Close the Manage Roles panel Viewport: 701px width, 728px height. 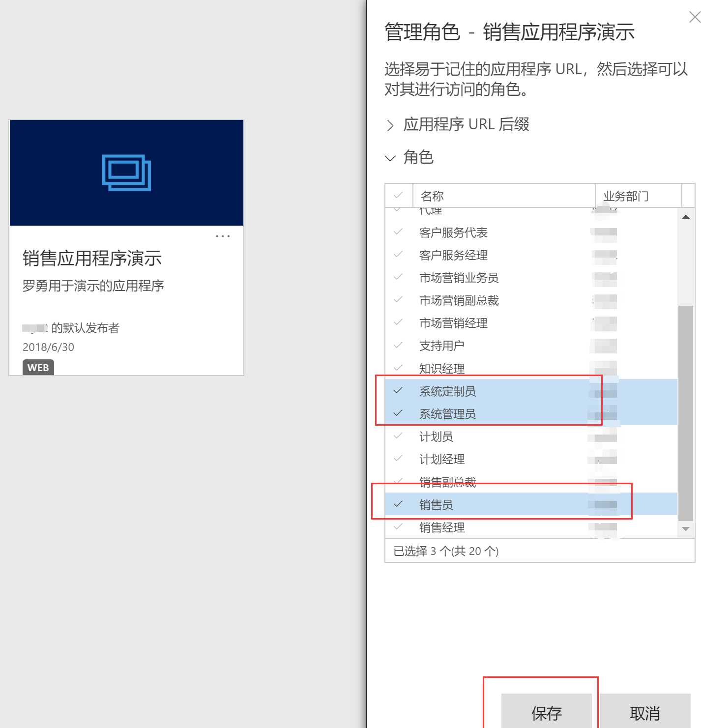coord(694,18)
